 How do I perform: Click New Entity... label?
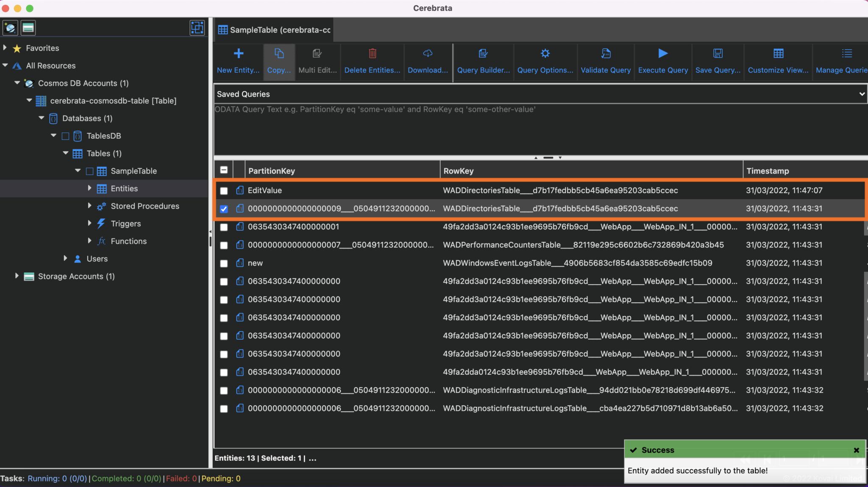point(238,70)
